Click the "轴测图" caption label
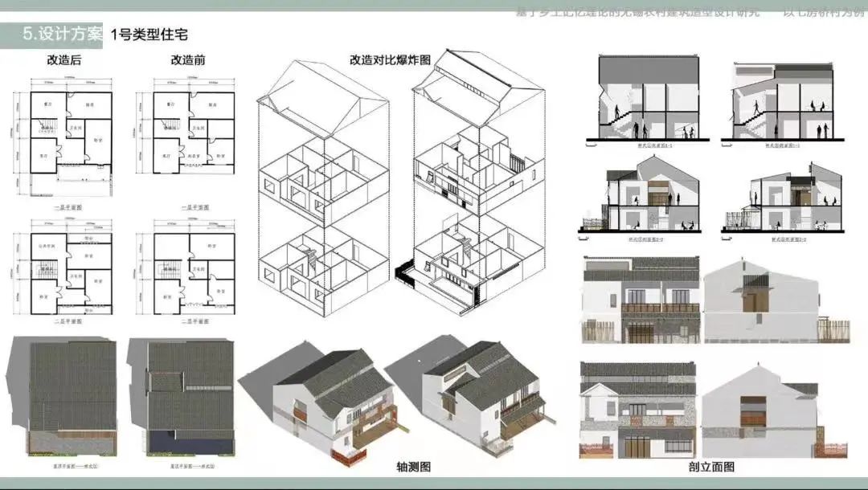The image size is (868, 490). 413,467
